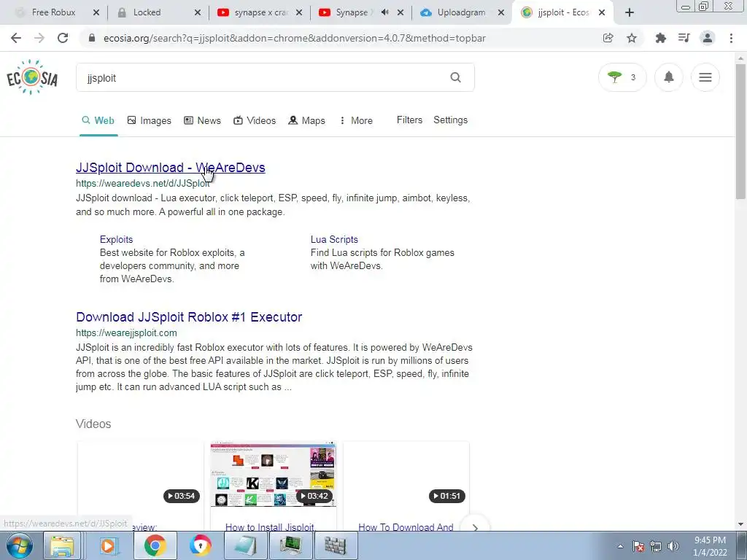
Task: Open the media player taskbar icon
Action: point(108,545)
